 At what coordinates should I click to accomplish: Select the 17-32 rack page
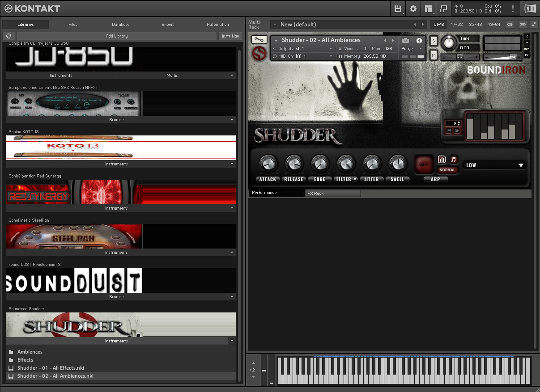click(457, 24)
